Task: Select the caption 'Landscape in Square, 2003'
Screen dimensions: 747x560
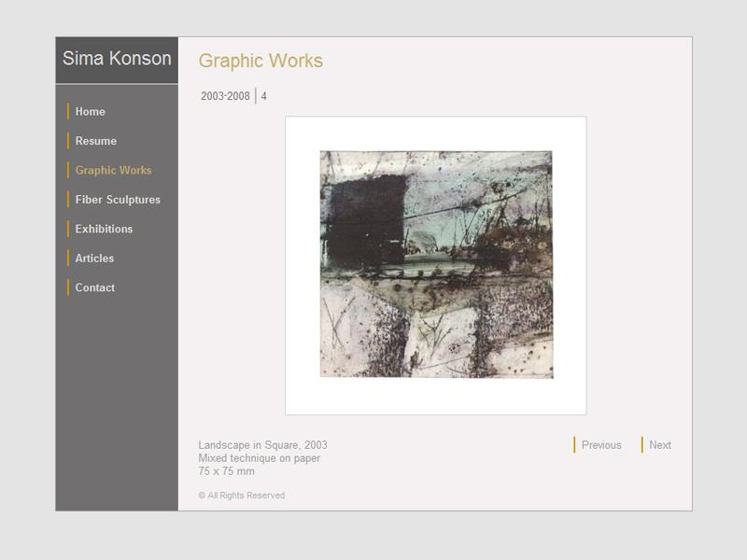Action: [x=262, y=445]
